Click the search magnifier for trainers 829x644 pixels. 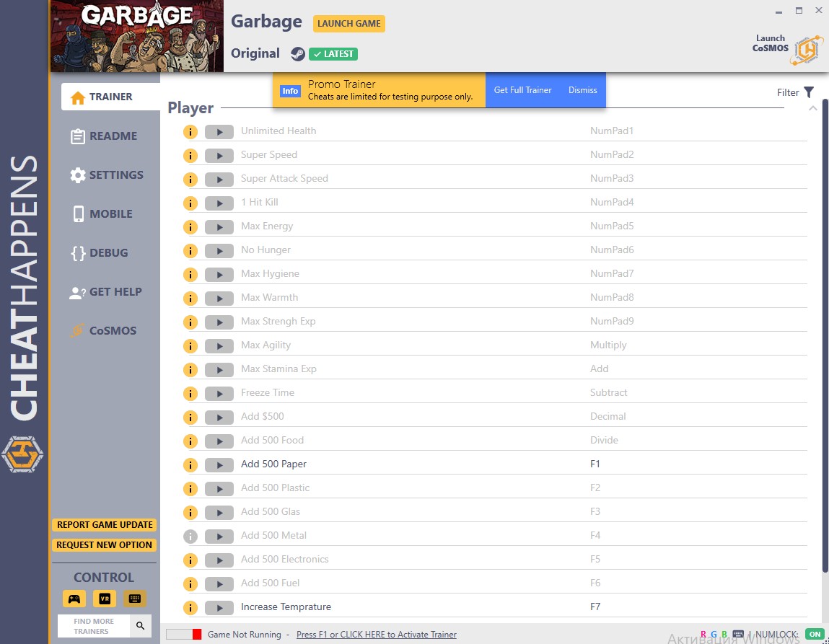coord(140,625)
